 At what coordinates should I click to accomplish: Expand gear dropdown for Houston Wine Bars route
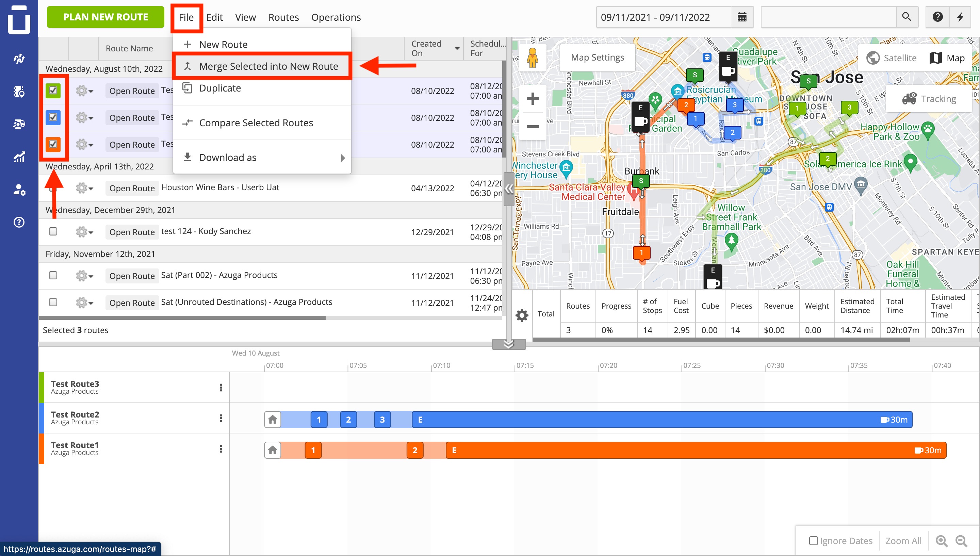click(x=84, y=188)
